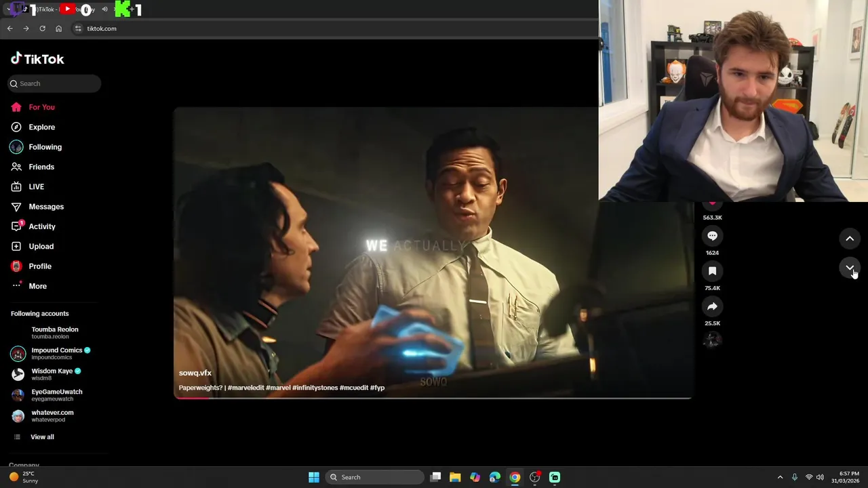Expand the More options menu
Image resolution: width=868 pixels, height=488 pixels.
point(29,286)
